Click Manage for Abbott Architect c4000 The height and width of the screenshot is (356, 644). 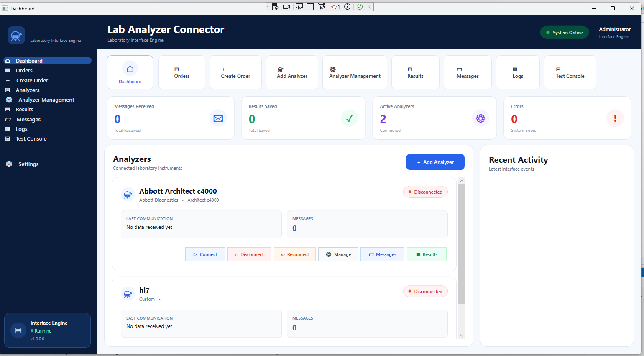338,254
